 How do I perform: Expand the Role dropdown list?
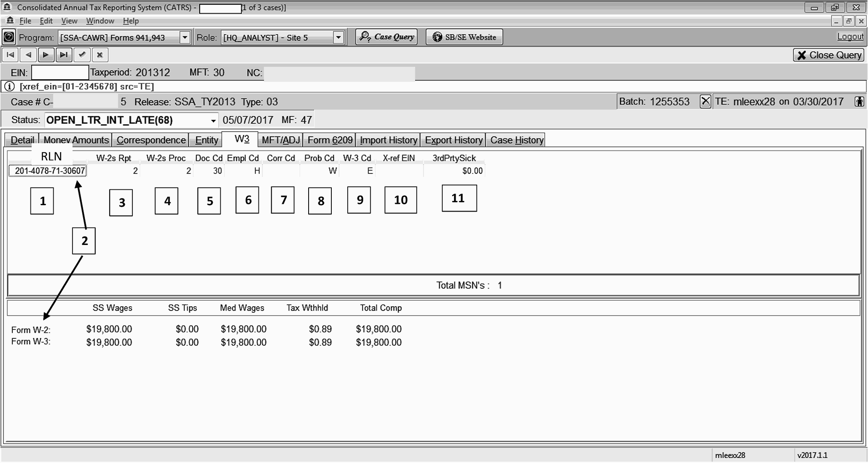[x=338, y=37]
